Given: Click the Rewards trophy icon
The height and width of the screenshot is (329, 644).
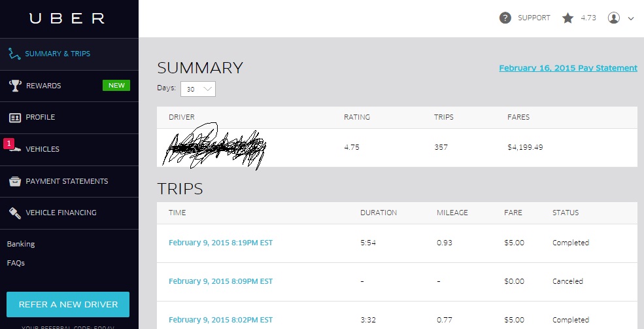Looking at the screenshot, I should click(x=14, y=86).
